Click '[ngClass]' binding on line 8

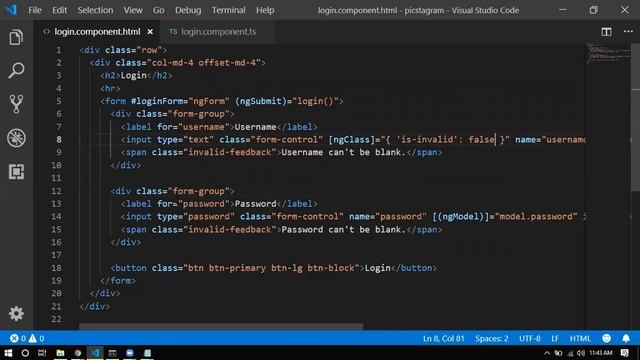click(x=351, y=140)
